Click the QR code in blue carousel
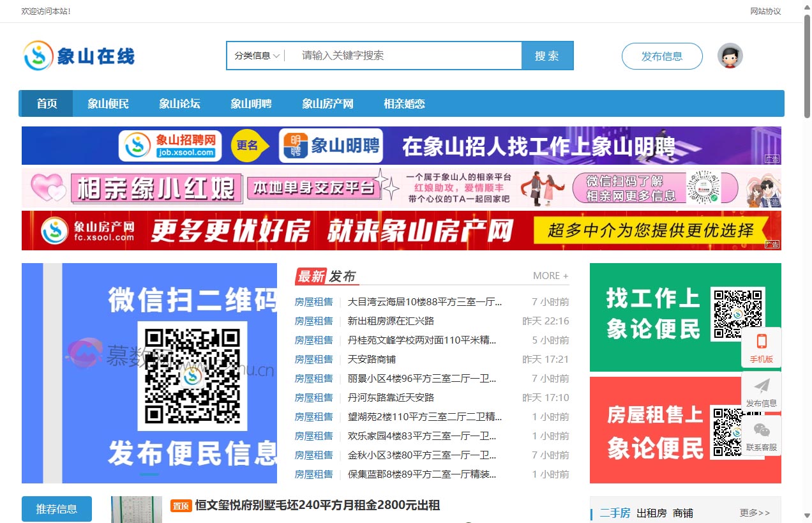Screen dimensions: 812x523 (x=192, y=376)
